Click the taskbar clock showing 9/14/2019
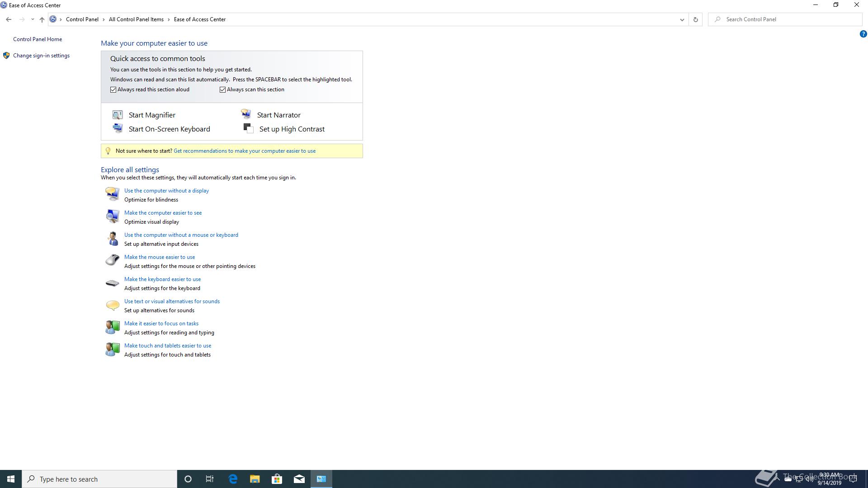868x488 pixels. [829, 479]
